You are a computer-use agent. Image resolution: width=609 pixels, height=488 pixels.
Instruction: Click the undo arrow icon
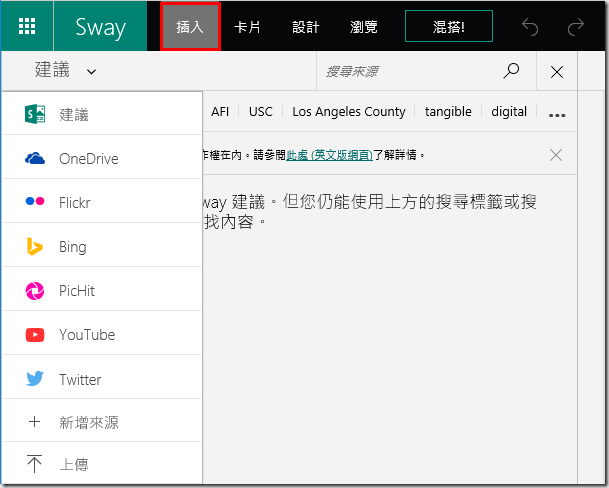pyautogui.click(x=530, y=26)
